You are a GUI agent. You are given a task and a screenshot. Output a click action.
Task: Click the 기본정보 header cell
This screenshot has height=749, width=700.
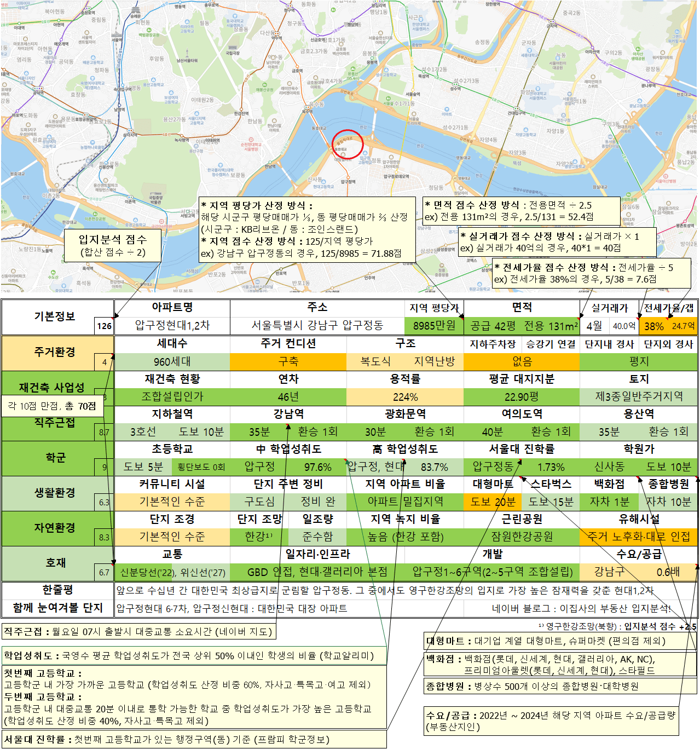click(x=55, y=316)
